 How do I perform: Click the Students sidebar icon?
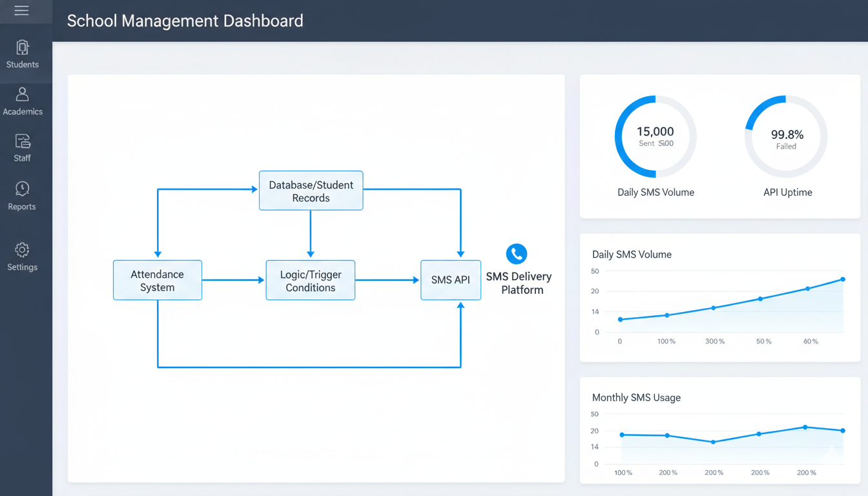(23, 48)
